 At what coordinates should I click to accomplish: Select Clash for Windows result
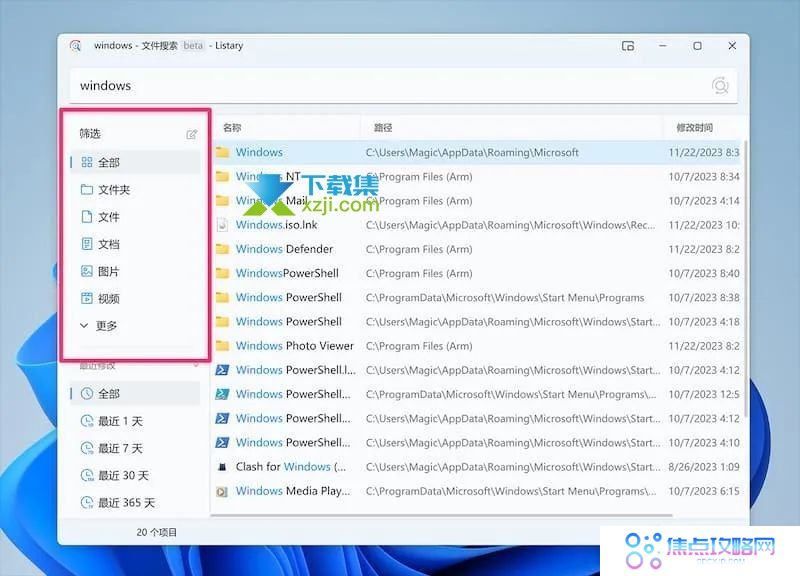[x=477, y=467]
